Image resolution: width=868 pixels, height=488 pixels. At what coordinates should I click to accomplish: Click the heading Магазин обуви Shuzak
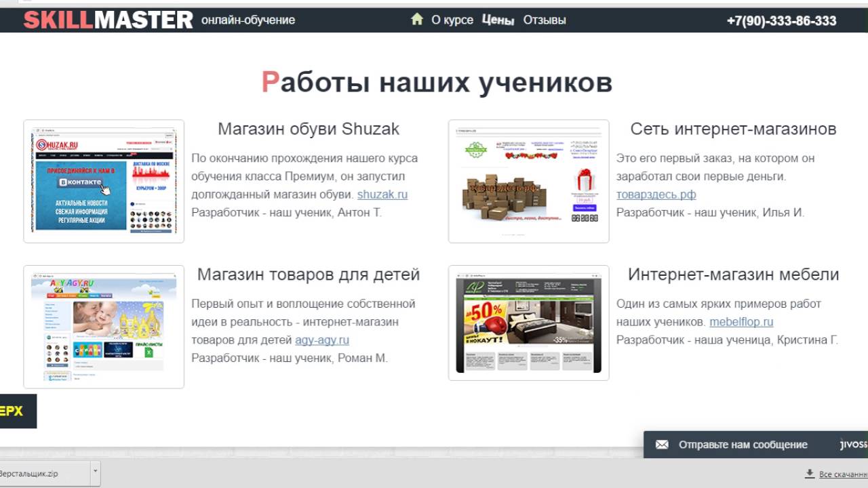click(309, 129)
